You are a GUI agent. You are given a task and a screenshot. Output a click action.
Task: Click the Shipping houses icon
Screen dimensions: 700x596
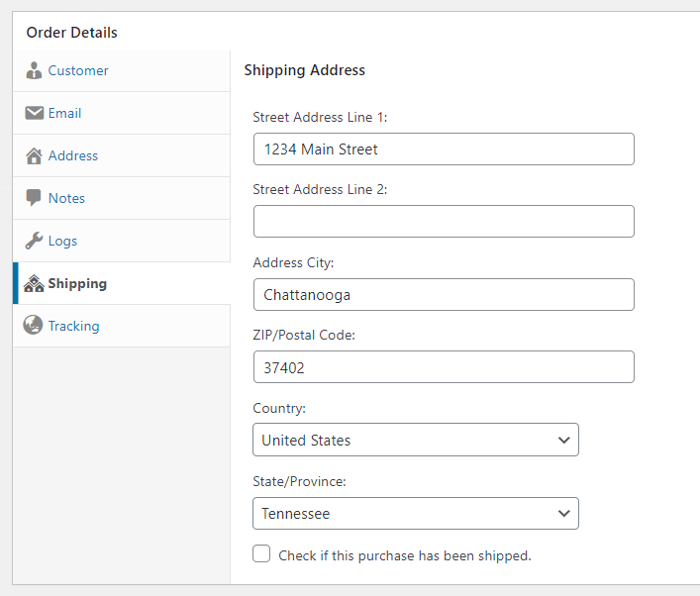pyautogui.click(x=34, y=284)
